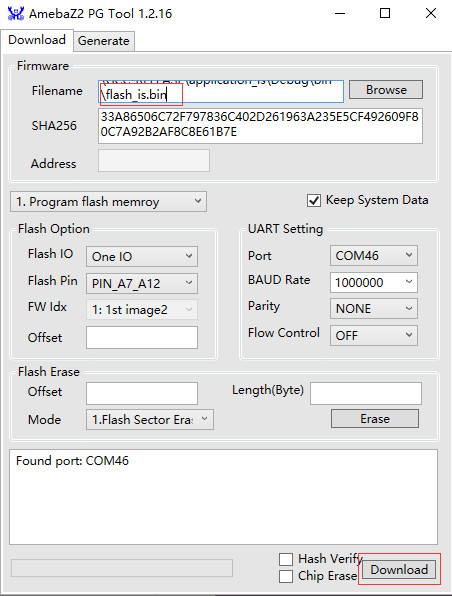Click the Erase button
This screenshot has height=596, width=452.
point(375,418)
